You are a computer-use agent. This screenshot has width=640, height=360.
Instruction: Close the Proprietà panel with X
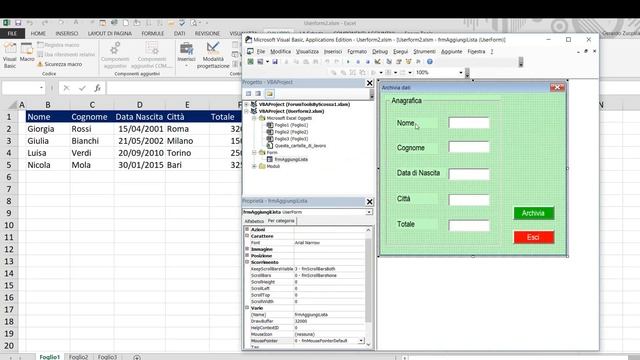tap(369, 202)
